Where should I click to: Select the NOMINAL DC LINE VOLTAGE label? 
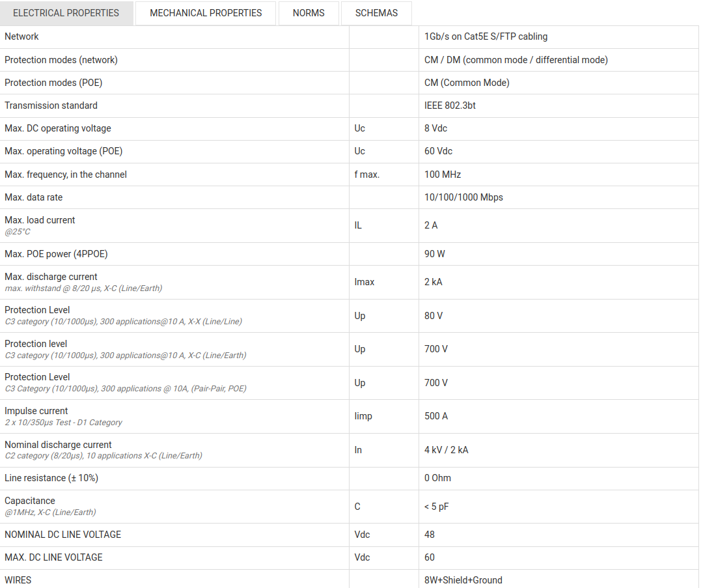(x=62, y=535)
